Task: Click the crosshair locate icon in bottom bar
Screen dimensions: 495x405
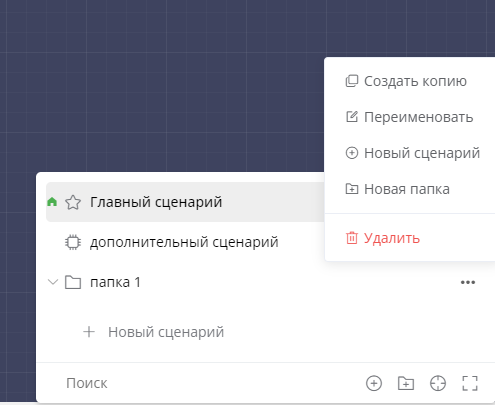Action: click(x=438, y=383)
